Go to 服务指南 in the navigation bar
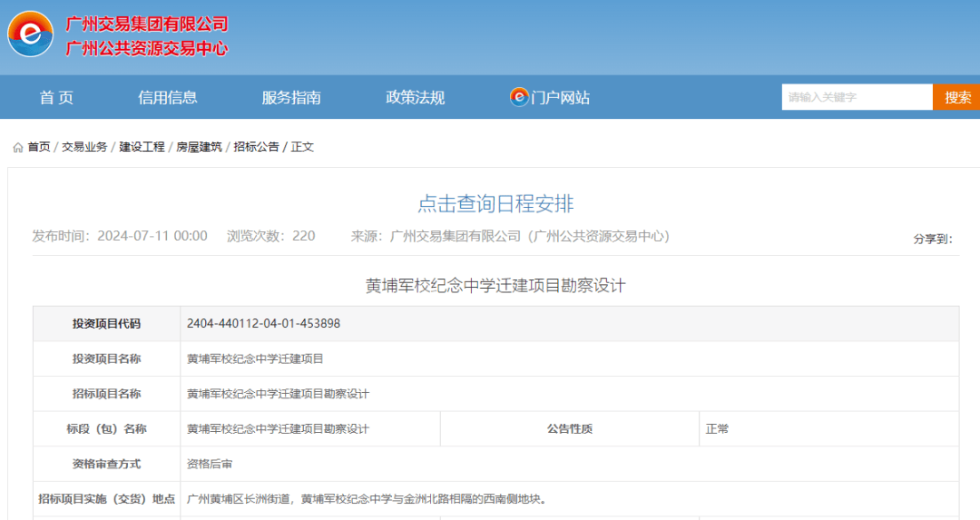Image resolution: width=980 pixels, height=520 pixels. point(291,97)
